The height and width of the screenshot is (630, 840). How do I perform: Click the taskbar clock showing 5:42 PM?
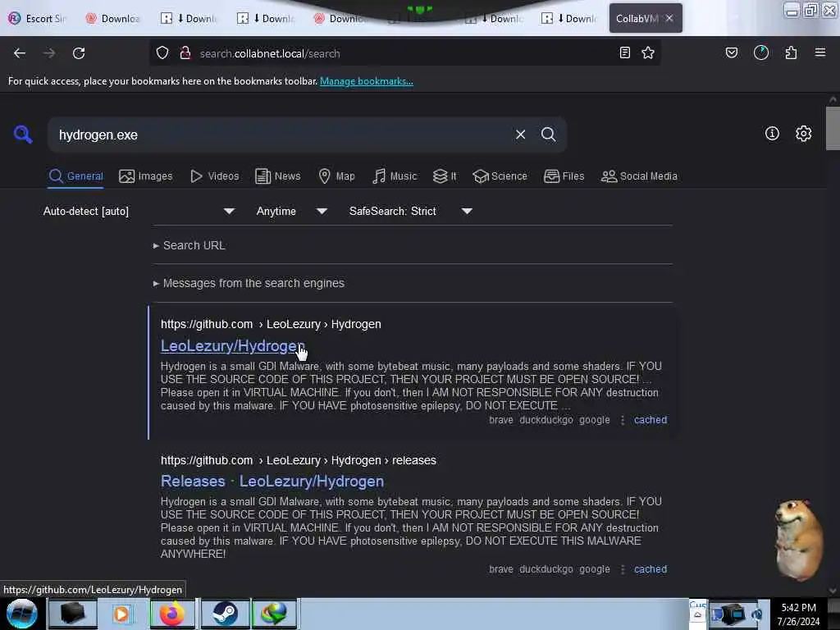798,614
